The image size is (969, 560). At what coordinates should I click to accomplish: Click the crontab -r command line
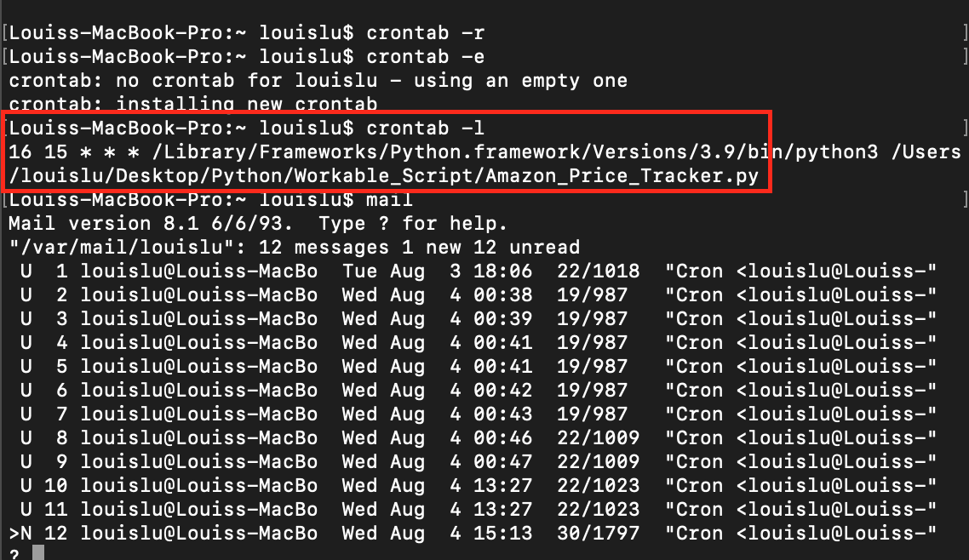(x=247, y=32)
